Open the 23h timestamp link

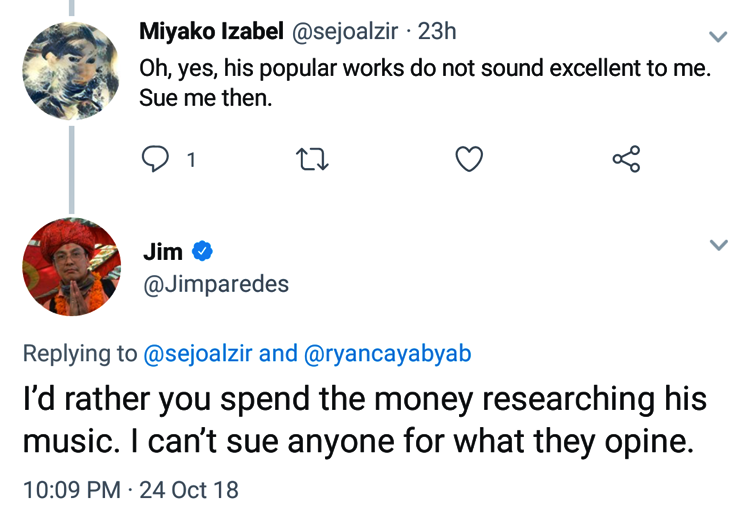click(438, 32)
